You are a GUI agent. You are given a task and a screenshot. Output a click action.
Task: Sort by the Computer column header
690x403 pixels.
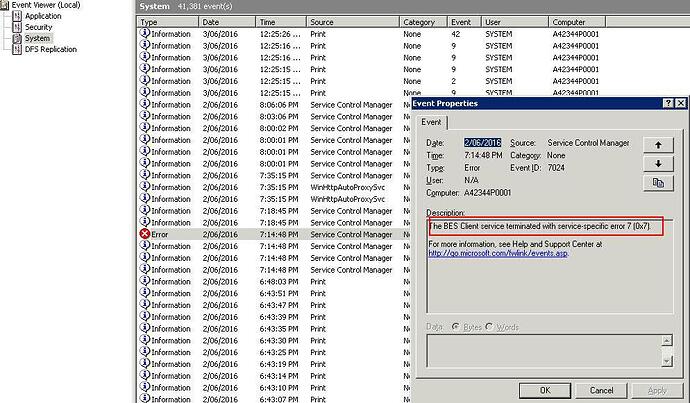tap(577, 22)
